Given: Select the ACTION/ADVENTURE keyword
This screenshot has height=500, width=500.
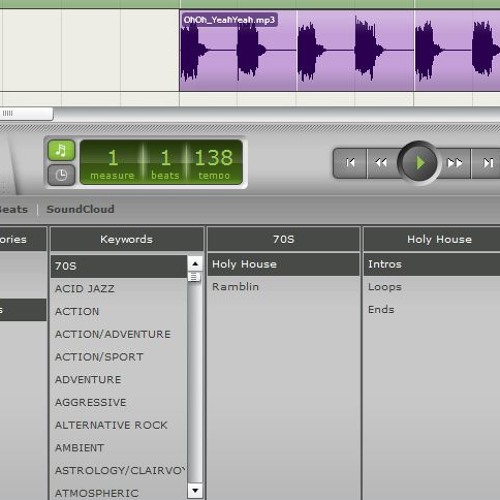Looking at the screenshot, I should [x=119, y=334].
